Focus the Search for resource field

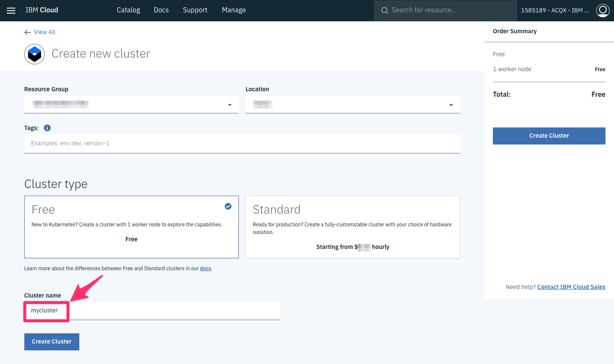pyautogui.click(x=445, y=10)
